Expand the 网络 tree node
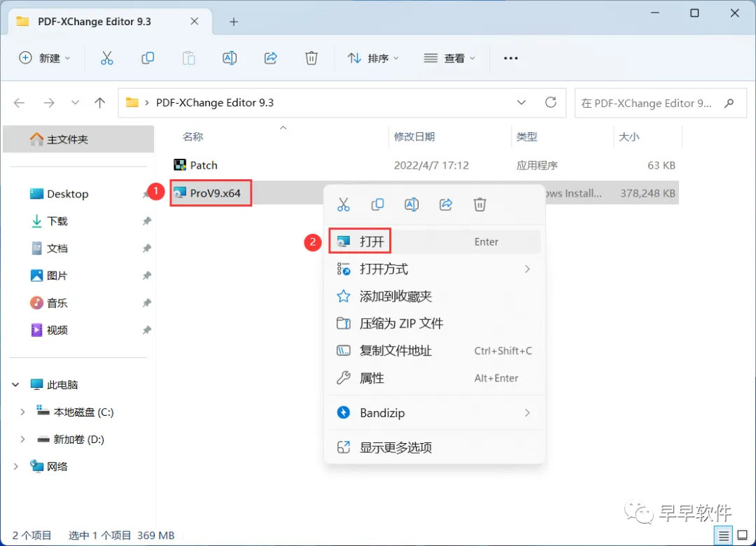The image size is (756, 546). pyautogui.click(x=15, y=466)
